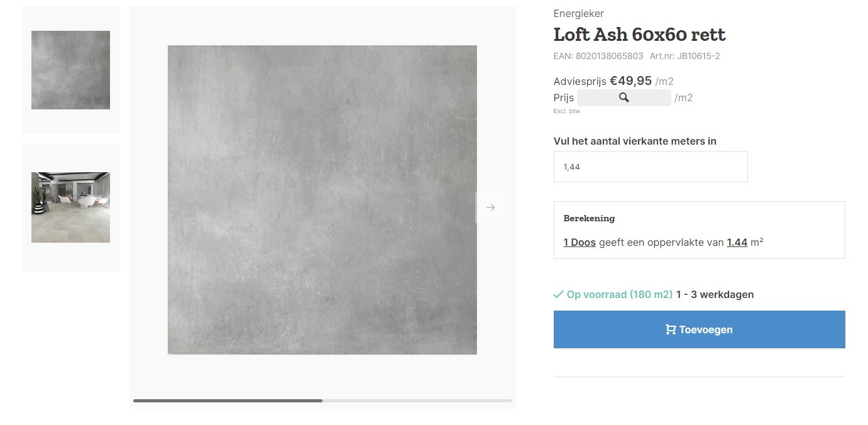The width and height of the screenshot is (868, 425).
Task: Click the "Loft Ash 60x60 rett" title
Action: coord(639,34)
